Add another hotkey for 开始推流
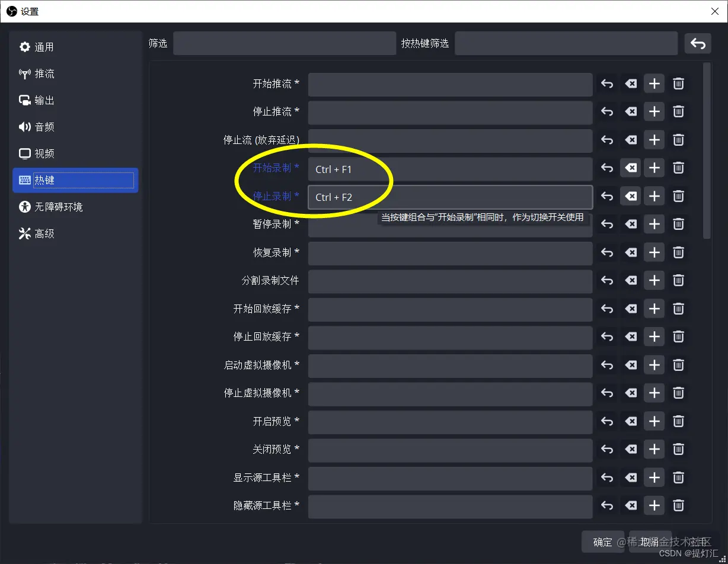This screenshot has width=728, height=564. (x=654, y=84)
